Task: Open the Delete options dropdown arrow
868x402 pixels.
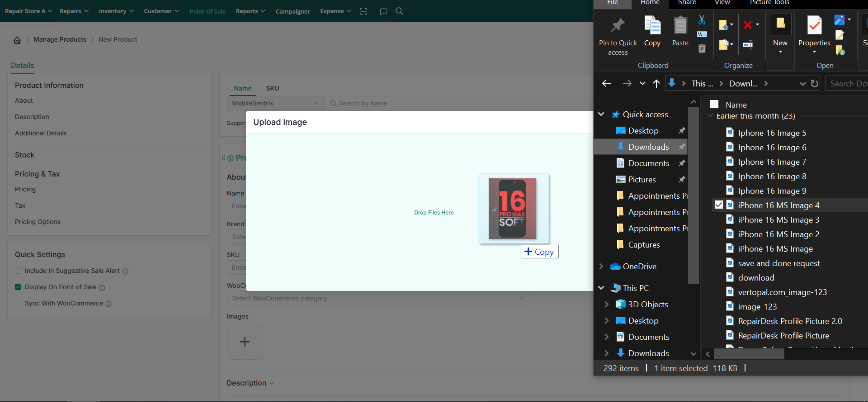Action: click(x=757, y=25)
